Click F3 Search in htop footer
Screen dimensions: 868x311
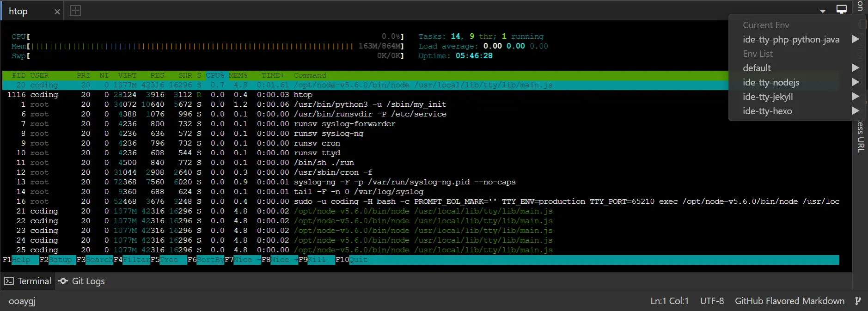click(95, 260)
